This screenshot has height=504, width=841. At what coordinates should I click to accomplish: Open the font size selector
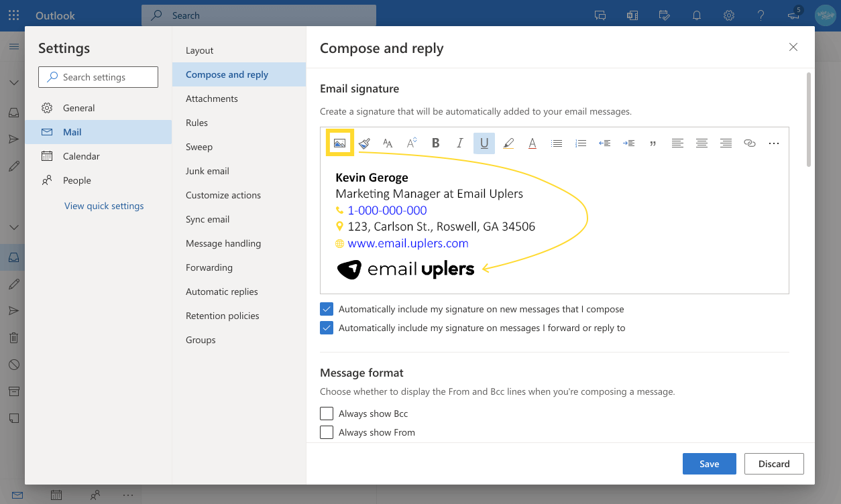pyautogui.click(x=411, y=143)
